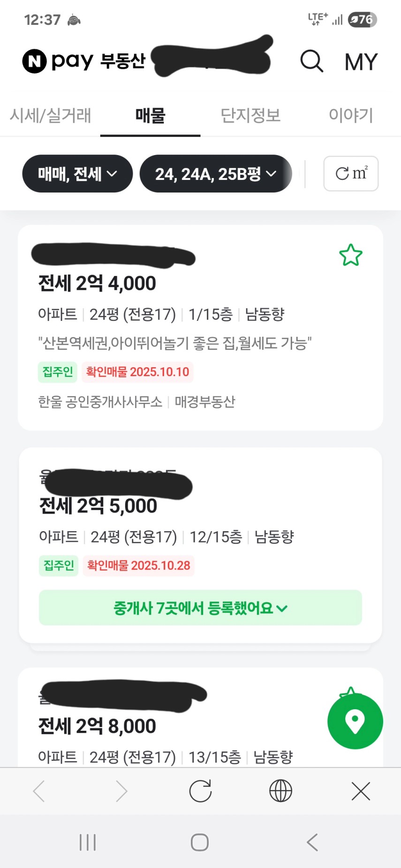The image size is (401, 868).
Task: Tap the N pay logo
Action: coord(58,61)
